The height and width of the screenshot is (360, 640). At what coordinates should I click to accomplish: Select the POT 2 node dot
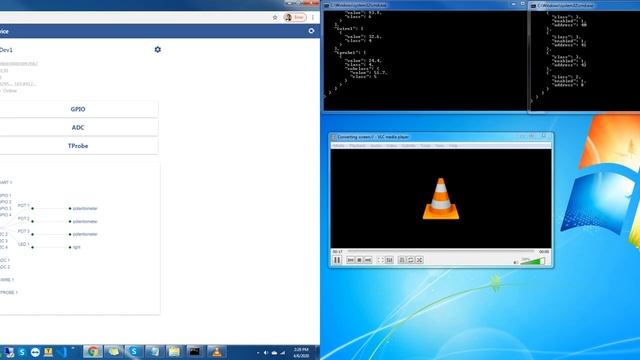(33, 222)
